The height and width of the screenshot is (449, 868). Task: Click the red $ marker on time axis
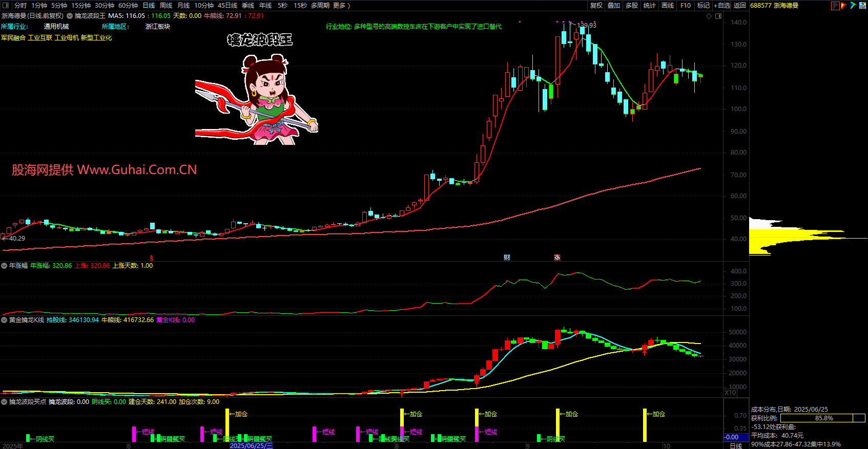coord(151,258)
